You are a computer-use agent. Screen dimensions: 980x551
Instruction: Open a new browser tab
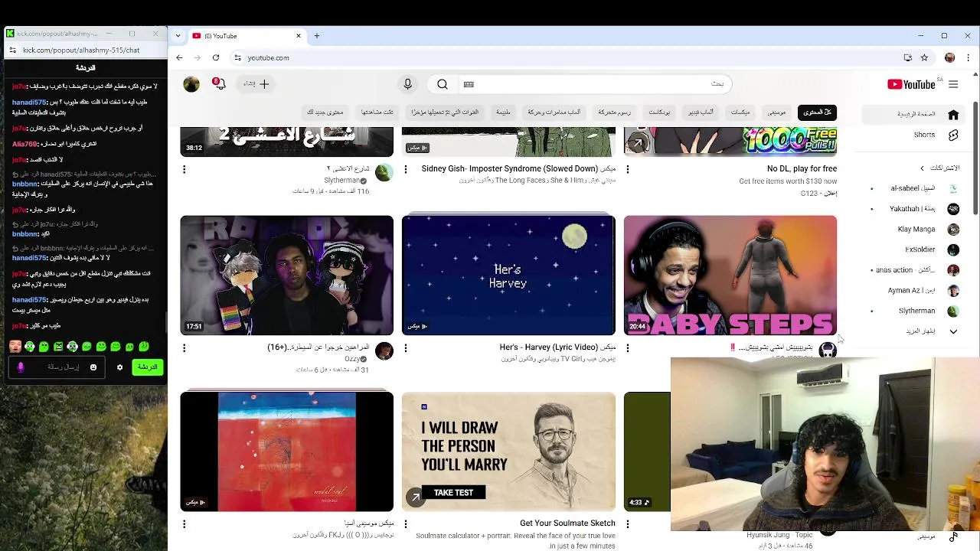click(x=317, y=36)
